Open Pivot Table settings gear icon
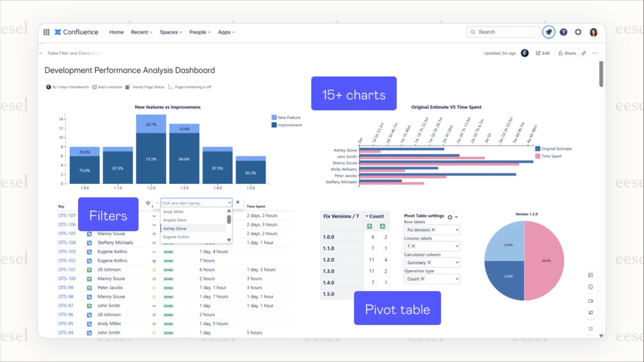Viewport: 644px width, 362px height. click(450, 217)
